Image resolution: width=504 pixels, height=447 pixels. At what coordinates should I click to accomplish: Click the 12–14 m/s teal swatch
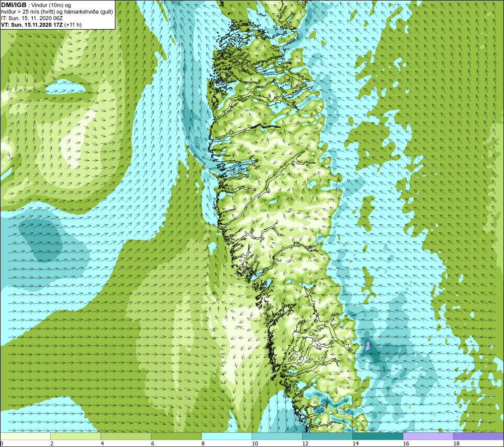pyautogui.click(x=327, y=436)
